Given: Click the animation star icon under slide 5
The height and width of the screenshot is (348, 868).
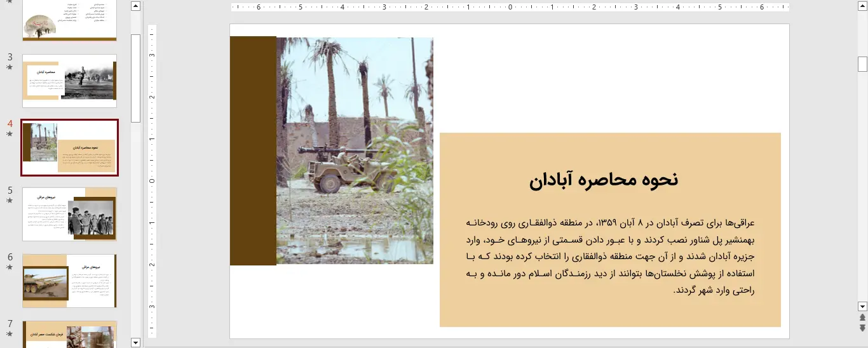Looking at the screenshot, I should 10,201.
